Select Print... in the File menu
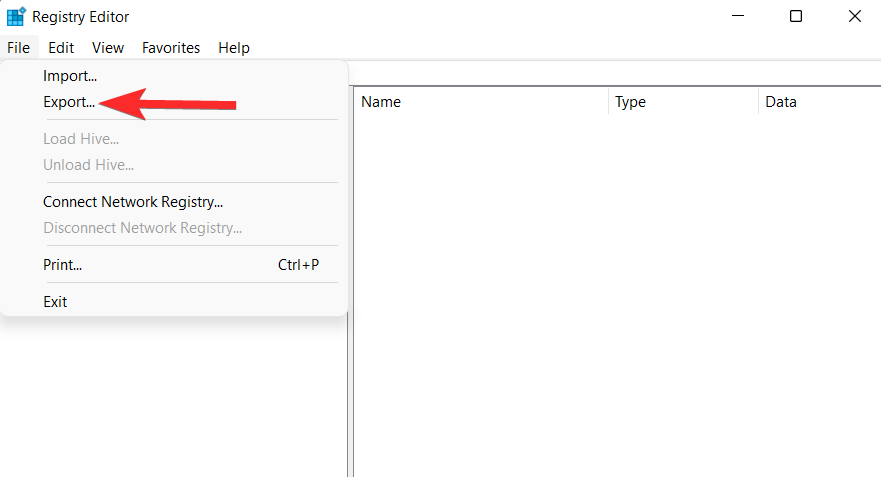 pos(62,265)
